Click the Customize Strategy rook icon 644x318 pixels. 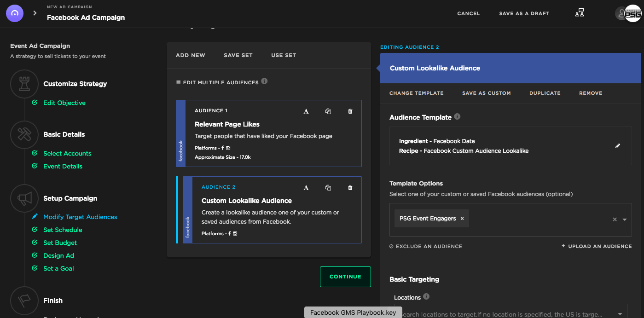[x=24, y=84]
